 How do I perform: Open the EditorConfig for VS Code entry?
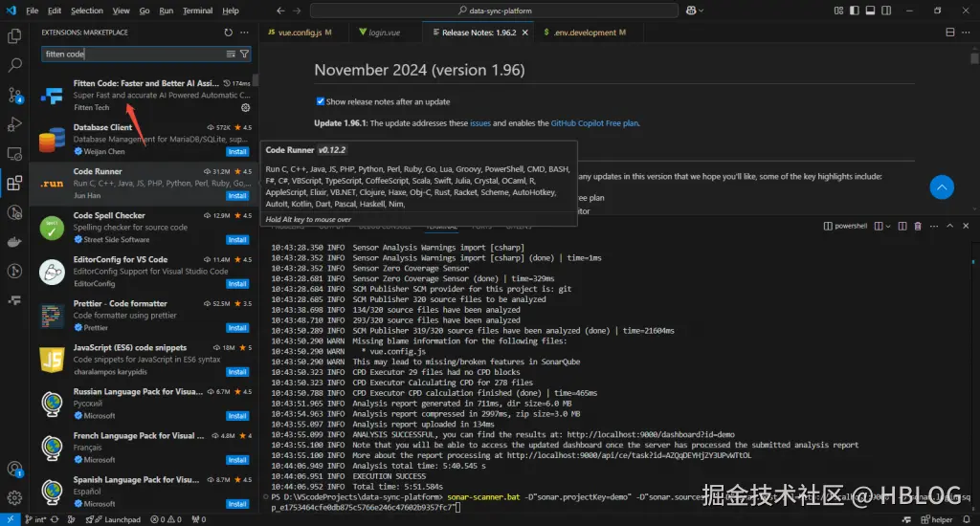(x=145, y=271)
